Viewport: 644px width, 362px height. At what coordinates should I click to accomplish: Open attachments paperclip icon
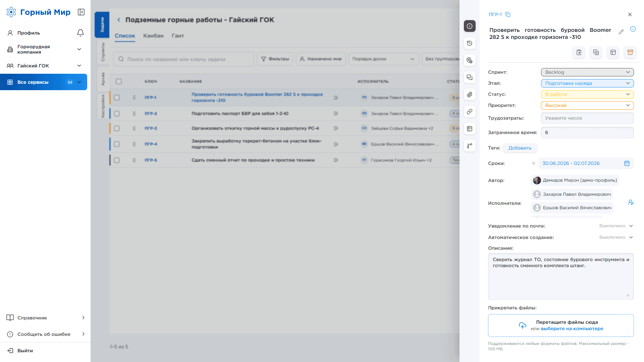click(470, 95)
